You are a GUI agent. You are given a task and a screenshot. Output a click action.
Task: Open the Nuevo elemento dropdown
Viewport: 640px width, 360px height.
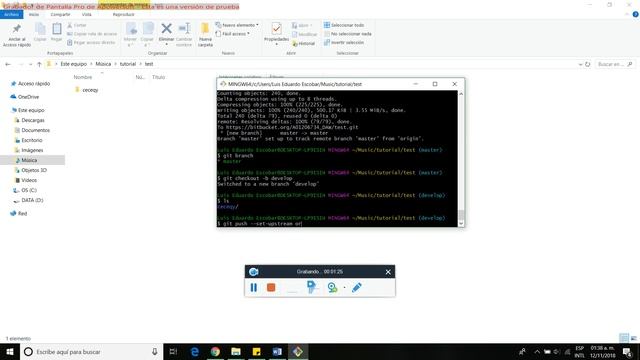point(237,25)
